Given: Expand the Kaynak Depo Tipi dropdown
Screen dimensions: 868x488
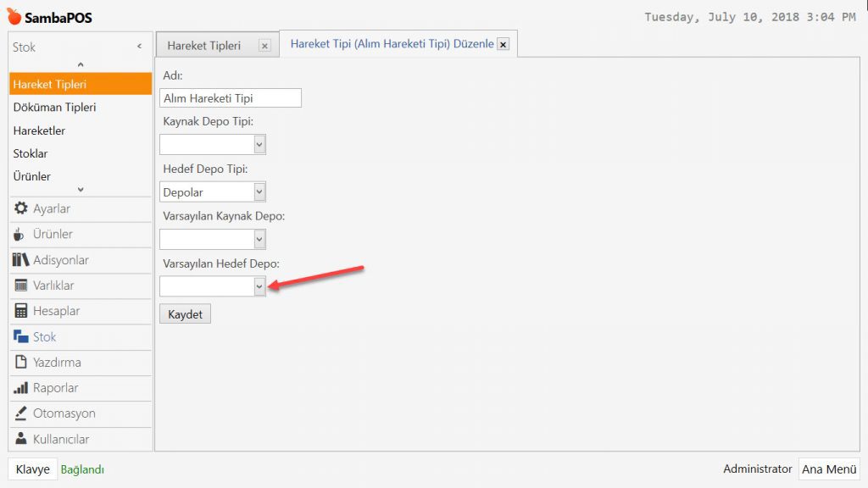Looking at the screenshot, I should tap(259, 145).
